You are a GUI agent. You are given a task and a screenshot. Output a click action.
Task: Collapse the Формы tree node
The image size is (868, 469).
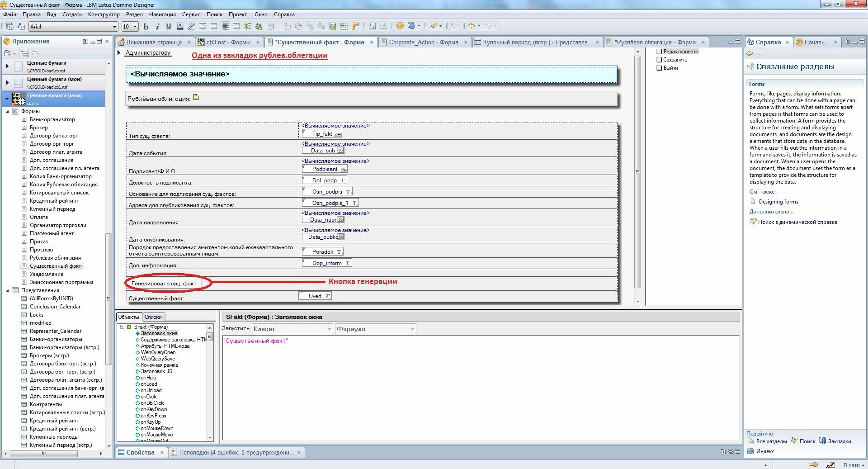[7, 111]
